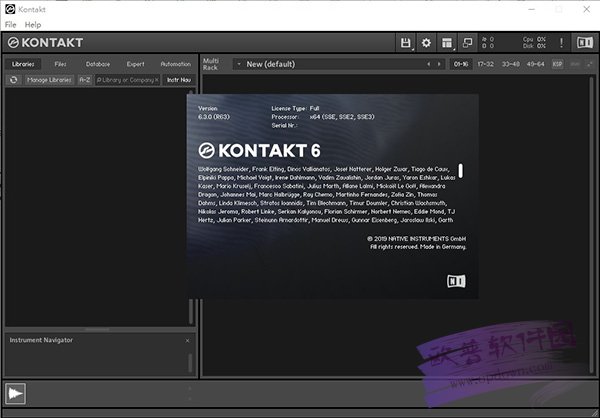600x418 pixels.
Task: Close the Kontakt window
Action: coord(586,9)
